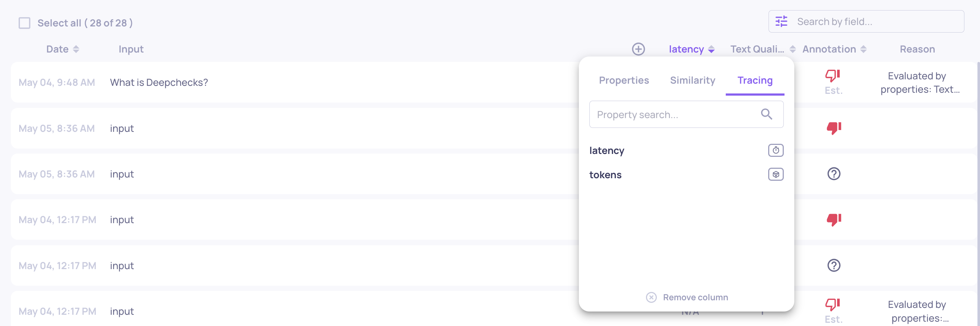The width and height of the screenshot is (980, 326).
Task: Switch to the Similarity tab
Action: [693, 80]
